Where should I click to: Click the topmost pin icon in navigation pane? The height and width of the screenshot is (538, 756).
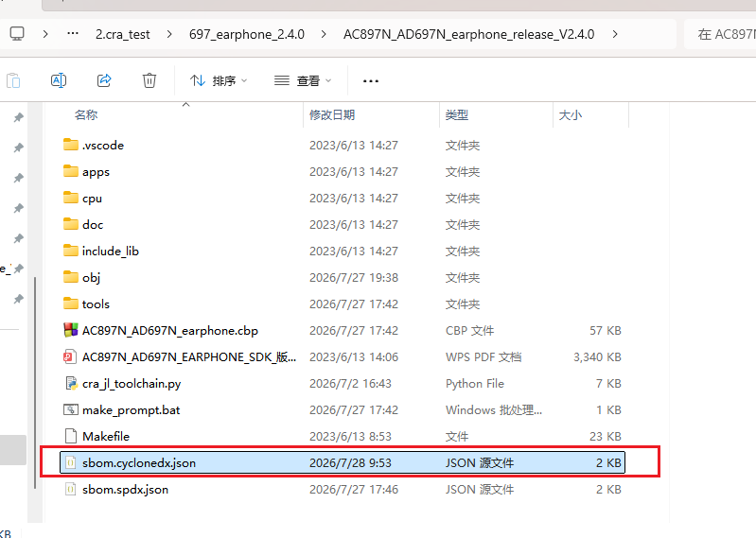coord(18,117)
